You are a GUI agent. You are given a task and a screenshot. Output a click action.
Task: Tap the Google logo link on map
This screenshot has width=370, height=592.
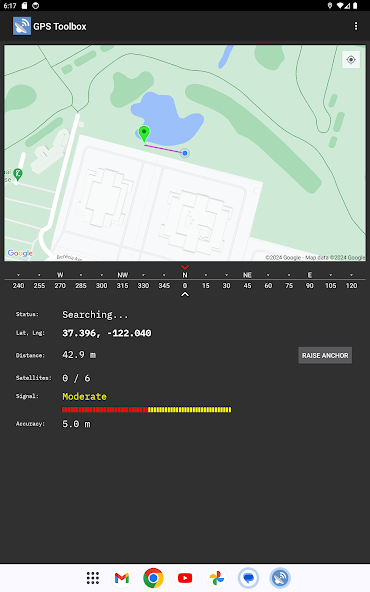(20, 253)
